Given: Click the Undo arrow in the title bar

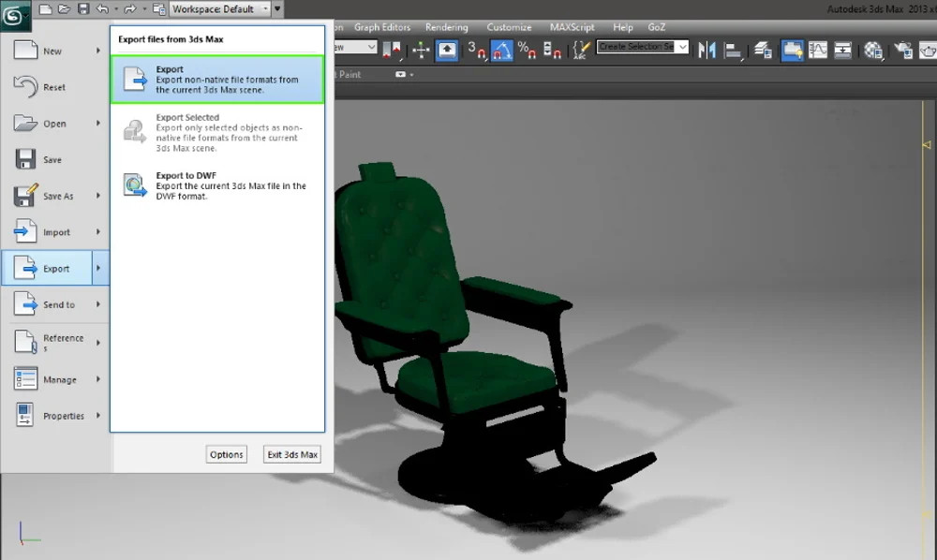Looking at the screenshot, I should click(x=102, y=9).
